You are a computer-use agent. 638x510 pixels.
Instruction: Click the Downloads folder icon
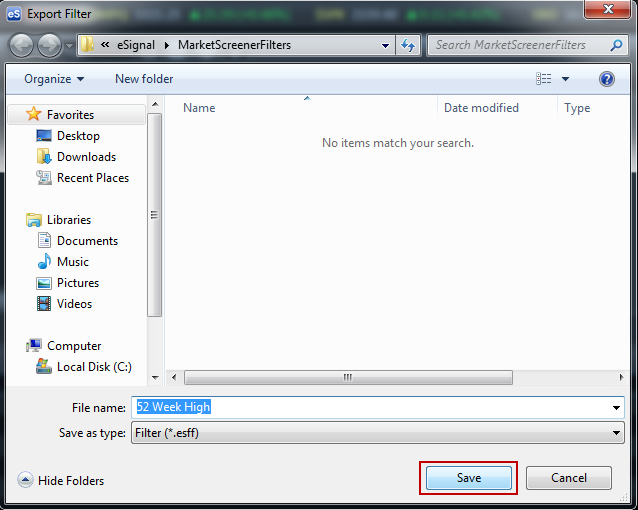(x=44, y=156)
